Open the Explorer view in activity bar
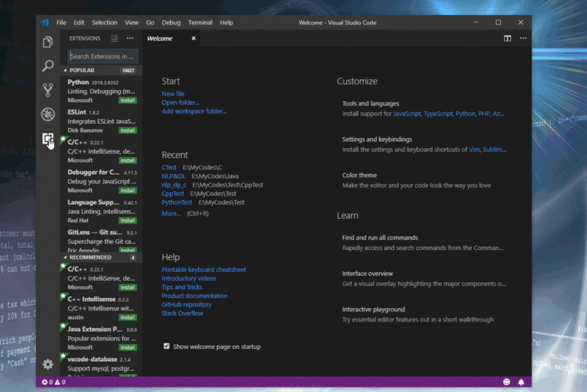Screen dimensions: 587x392 48,42
